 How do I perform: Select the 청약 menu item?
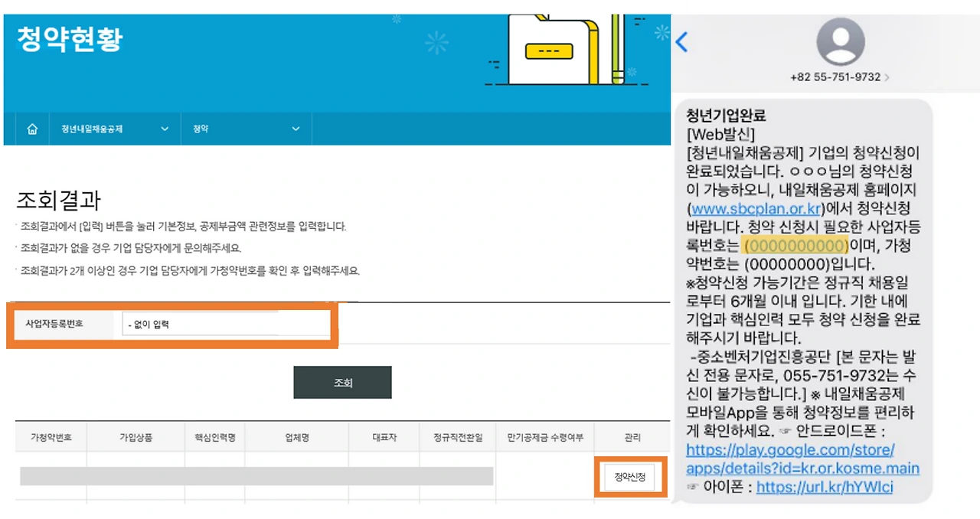pyautogui.click(x=201, y=129)
